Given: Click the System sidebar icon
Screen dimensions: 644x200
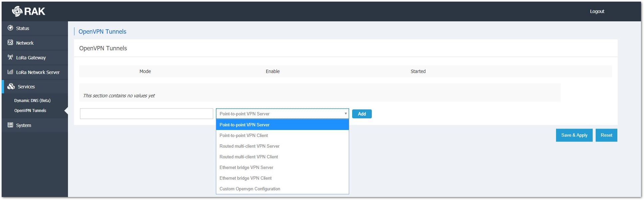Looking at the screenshot, I should tap(10, 125).
